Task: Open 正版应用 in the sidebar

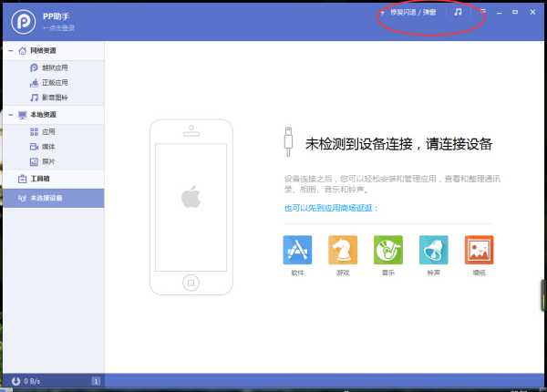Action: coord(55,83)
